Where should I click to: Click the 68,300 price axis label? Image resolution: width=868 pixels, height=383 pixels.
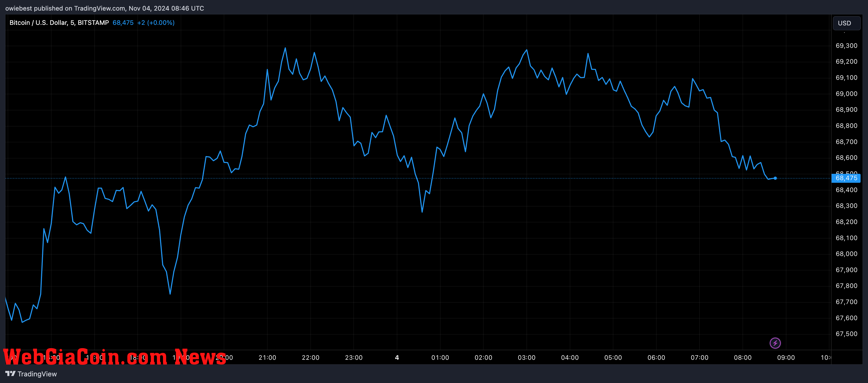pos(846,206)
